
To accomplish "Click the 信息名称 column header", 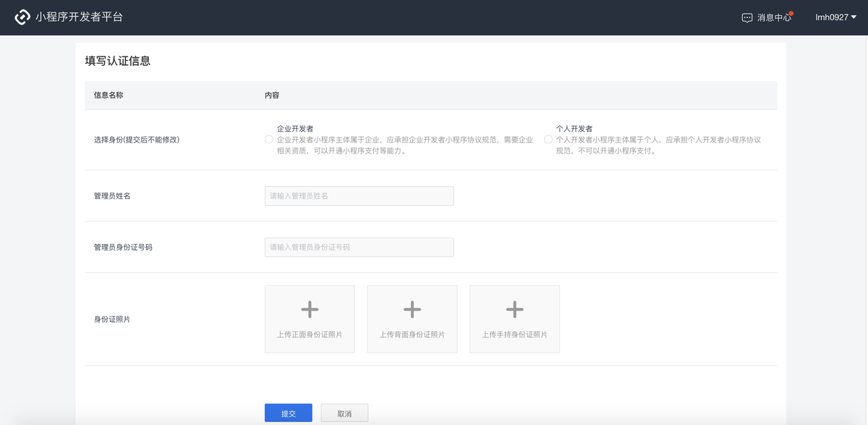I will tap(109, 96).
